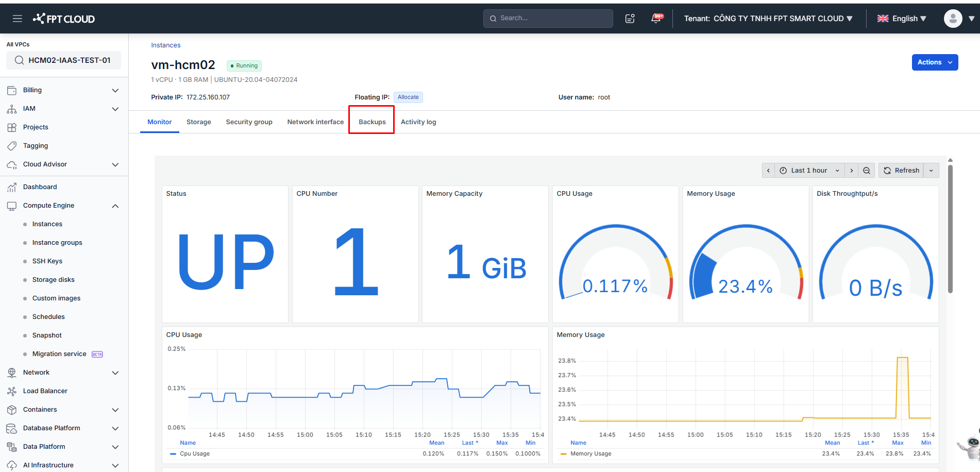980x472 pixels.
Task: Expand the IAM menu chevron
Action: coord(115,109)
